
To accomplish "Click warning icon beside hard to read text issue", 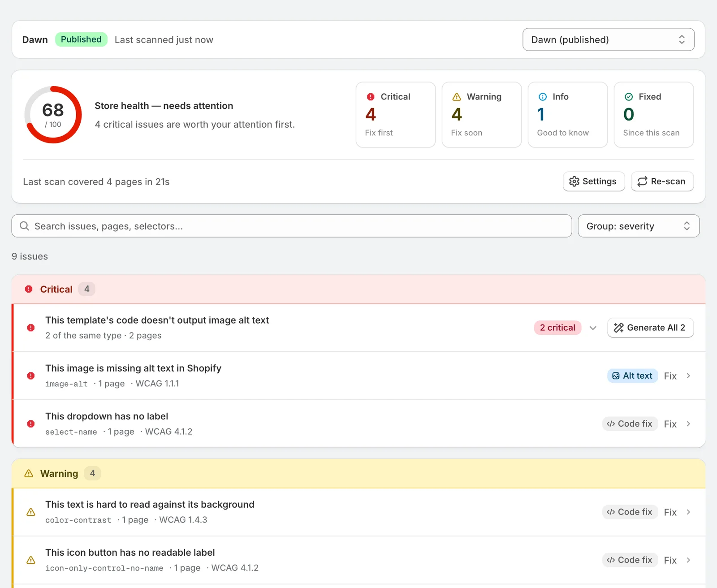I will point(31,512).
